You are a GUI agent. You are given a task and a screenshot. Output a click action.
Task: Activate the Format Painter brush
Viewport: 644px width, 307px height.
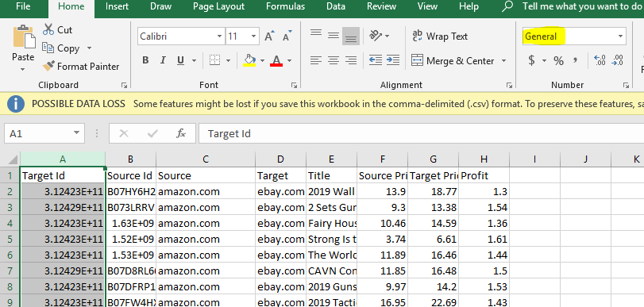49,66
